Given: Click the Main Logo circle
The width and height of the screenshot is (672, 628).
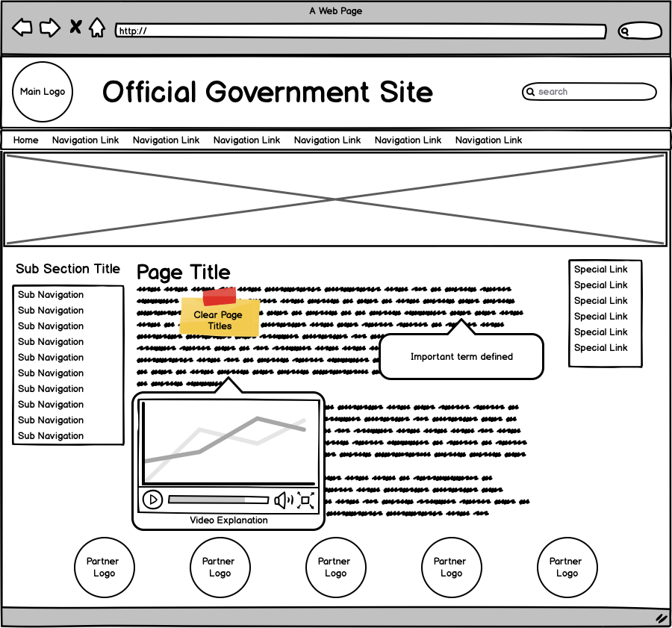Looking at the screenshot, I should [x=43, y=92].
